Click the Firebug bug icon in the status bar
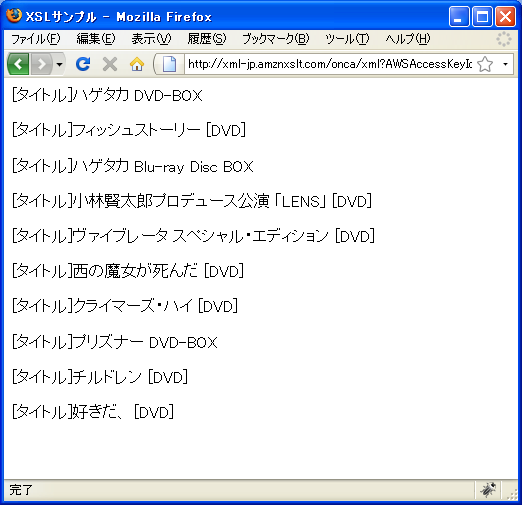 488,490
